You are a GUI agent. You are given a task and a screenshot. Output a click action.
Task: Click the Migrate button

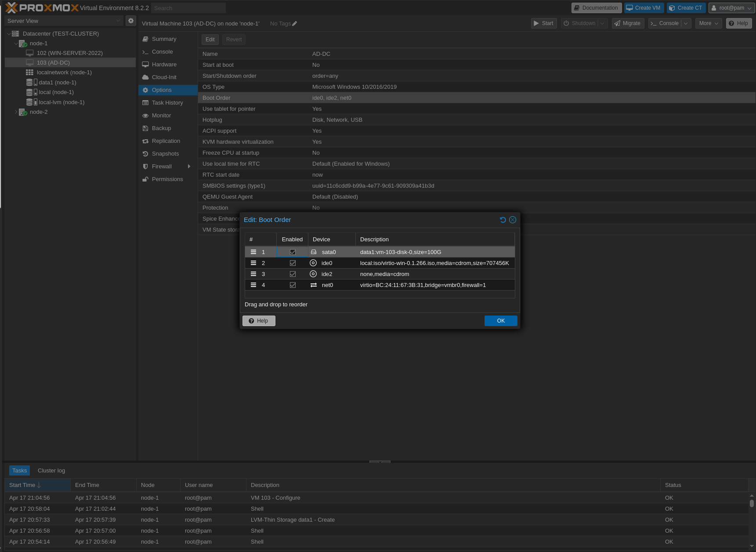627,23
